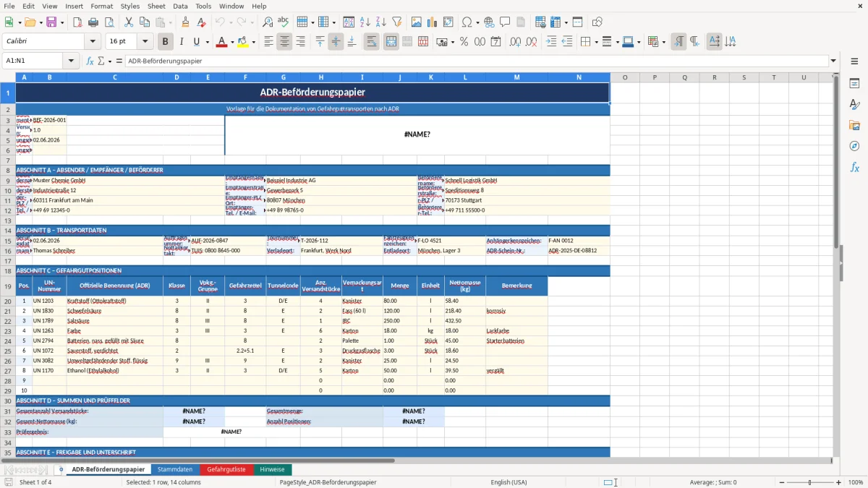The height and width of the screenshot is (488, 868).
Task: Increase the cell indent
Action: (x=551, y=42)
